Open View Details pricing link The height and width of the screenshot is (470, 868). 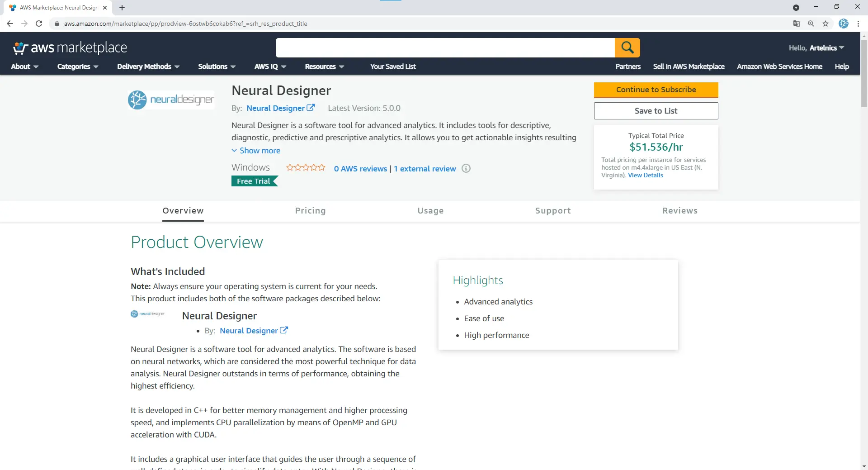click(646, 175)
